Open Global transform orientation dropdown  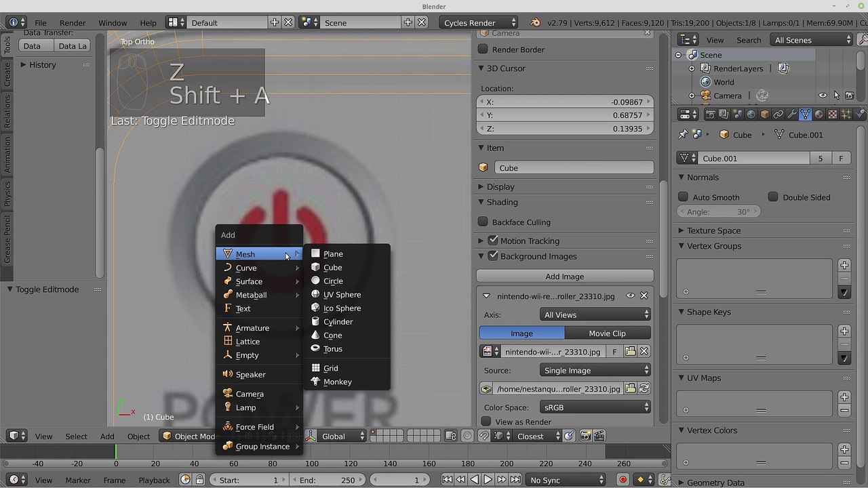coord(342,436)
